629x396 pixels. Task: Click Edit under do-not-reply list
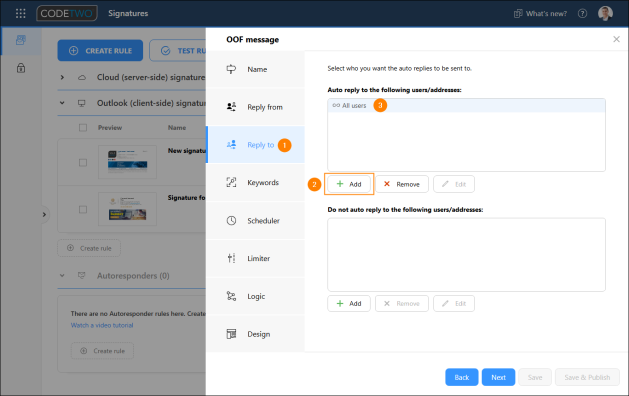[454, 303]
